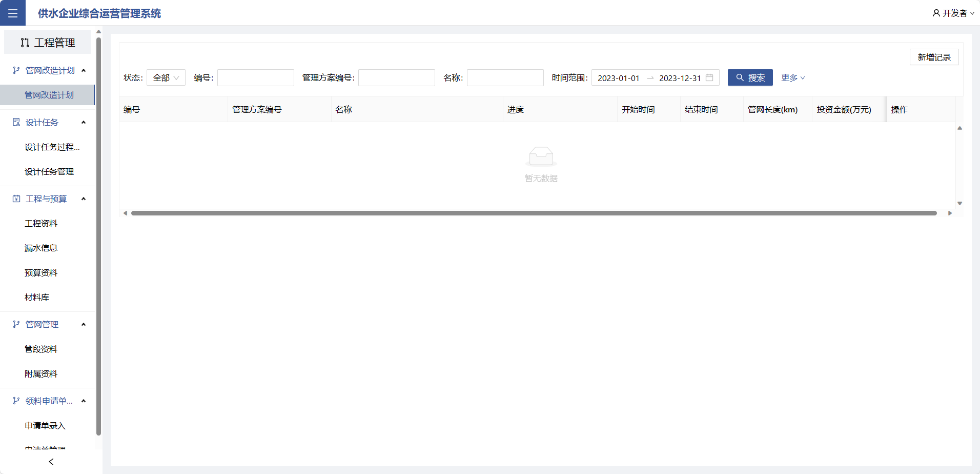Click the 名称 column header
This screenshot has height=474, width=980.
[417, 109]
